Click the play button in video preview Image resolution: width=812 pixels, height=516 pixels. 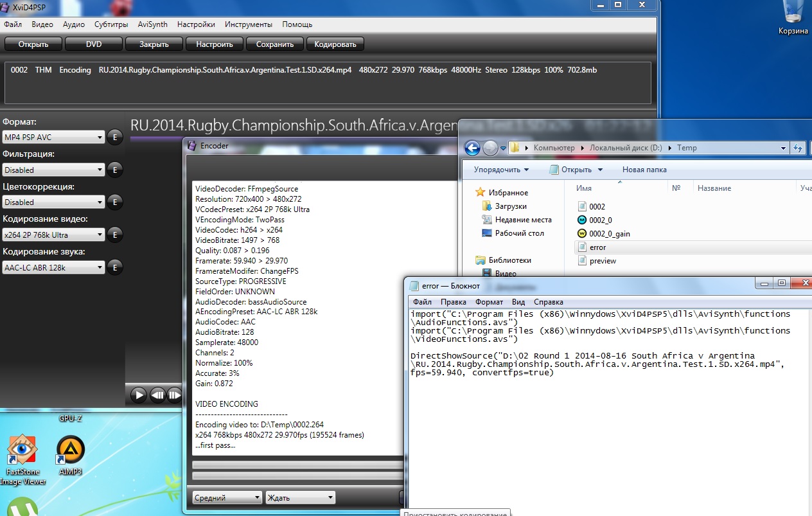click(x=139, y=395)
